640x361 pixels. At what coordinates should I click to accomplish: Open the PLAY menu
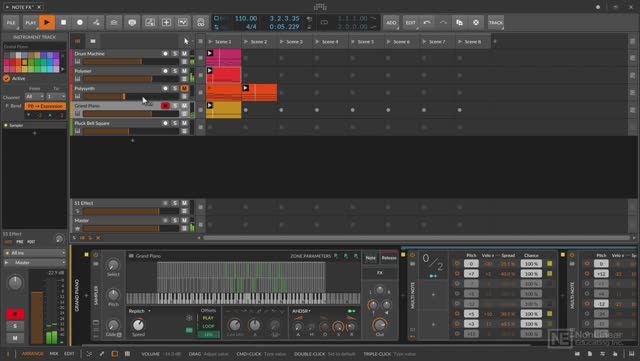[30, 22]
